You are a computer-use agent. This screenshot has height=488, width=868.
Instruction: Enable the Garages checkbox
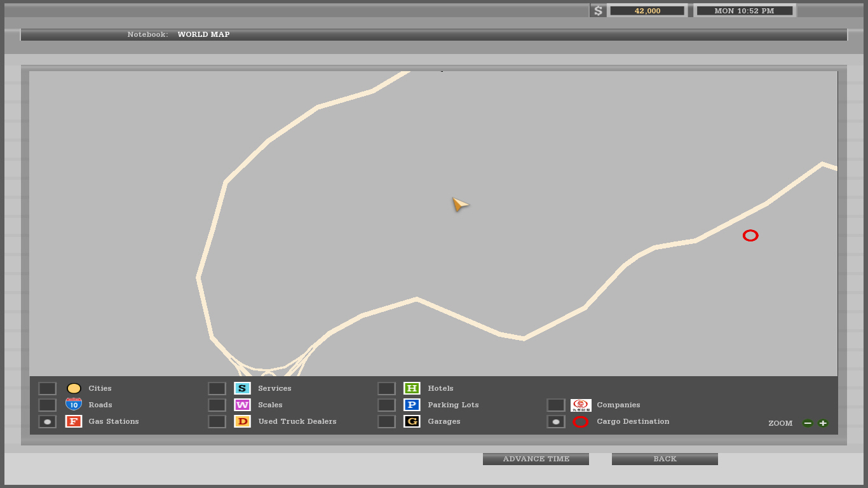386,421
